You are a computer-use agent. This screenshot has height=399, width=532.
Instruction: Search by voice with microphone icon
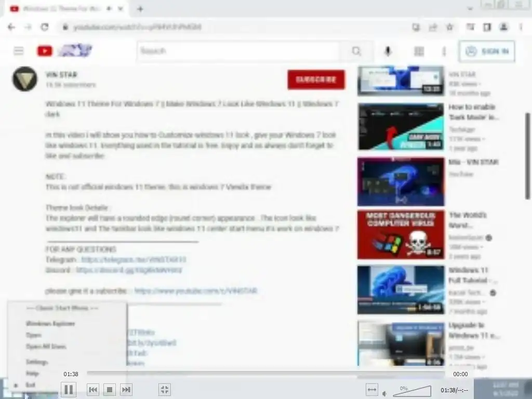click(388, 51)
